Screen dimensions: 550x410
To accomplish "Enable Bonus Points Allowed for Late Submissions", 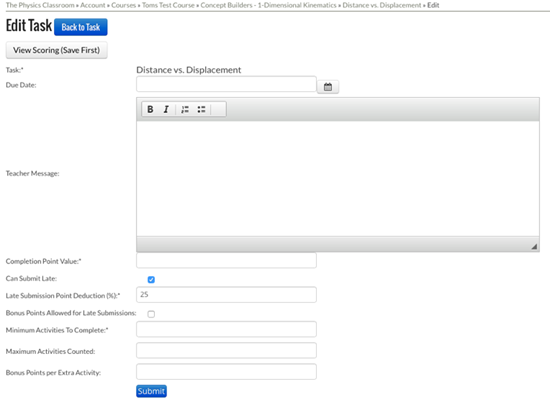I will [151, 314].
